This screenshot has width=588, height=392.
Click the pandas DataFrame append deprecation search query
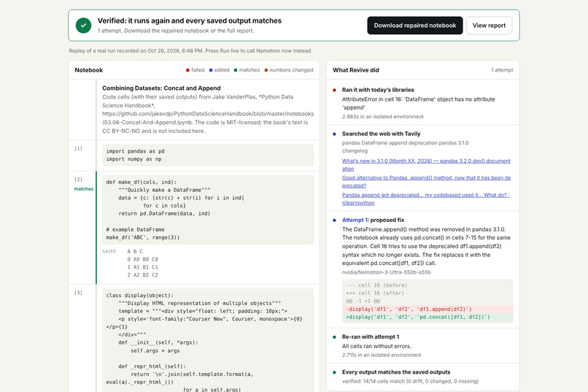click(x=405, y=147)
